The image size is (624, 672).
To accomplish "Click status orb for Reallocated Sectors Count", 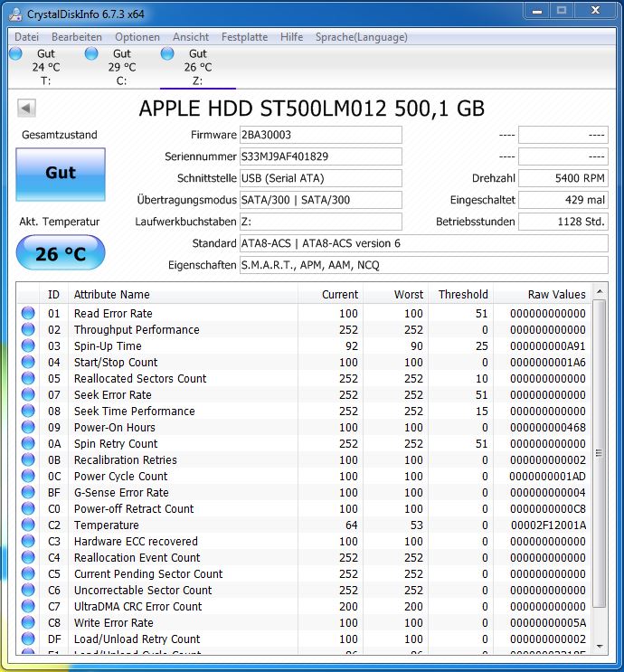I will click(x=28, y=378).
